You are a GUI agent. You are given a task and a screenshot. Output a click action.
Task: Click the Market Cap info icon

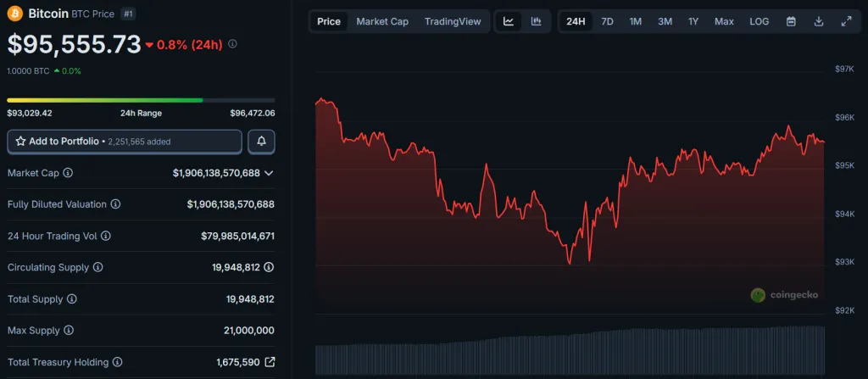click(x=68, y=173)
